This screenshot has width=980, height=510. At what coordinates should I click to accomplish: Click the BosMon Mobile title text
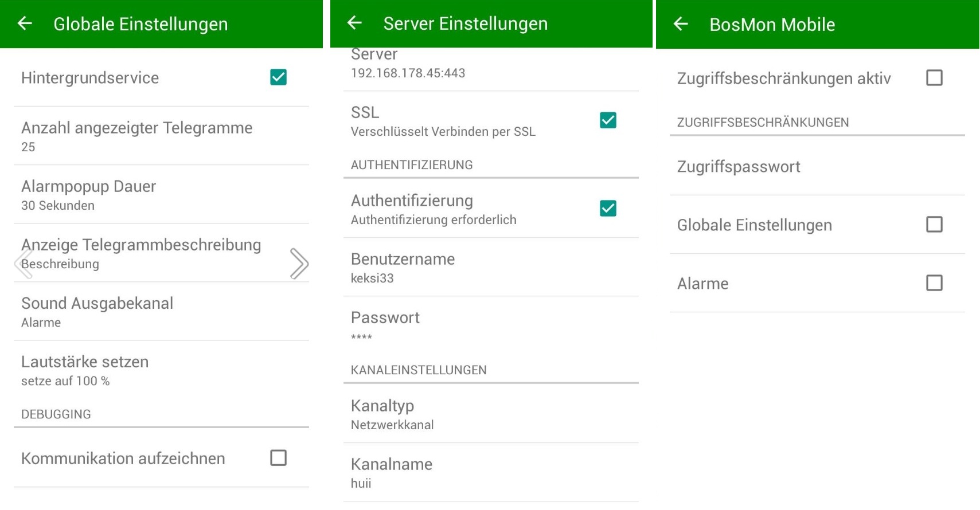coord(772,25)
